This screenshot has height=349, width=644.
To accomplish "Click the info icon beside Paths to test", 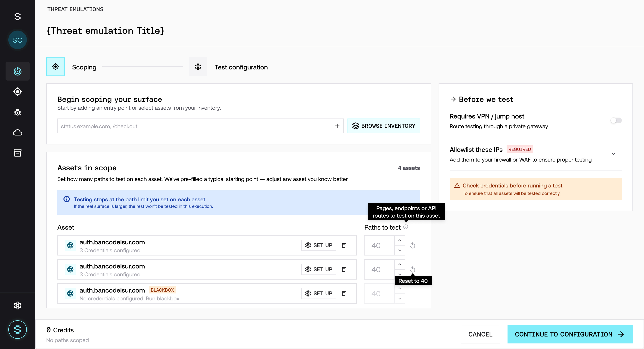I will coord(406,227).
